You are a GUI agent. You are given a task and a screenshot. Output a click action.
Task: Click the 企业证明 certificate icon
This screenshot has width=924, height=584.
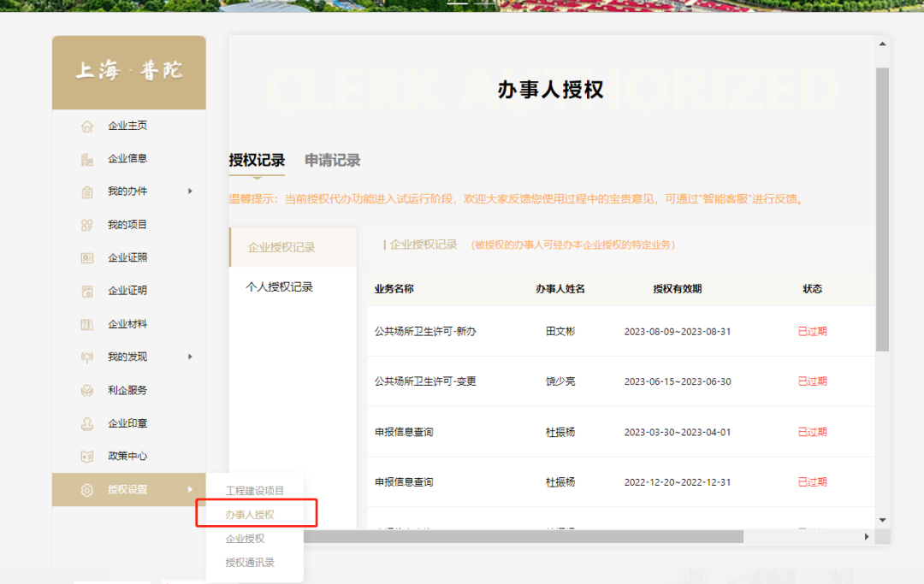point(86,290)
